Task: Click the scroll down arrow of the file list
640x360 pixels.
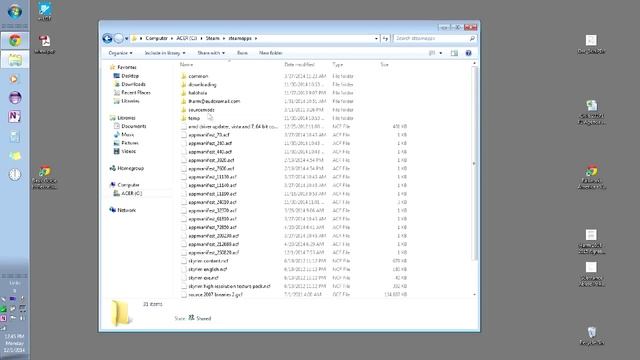Action: point(474,294)
